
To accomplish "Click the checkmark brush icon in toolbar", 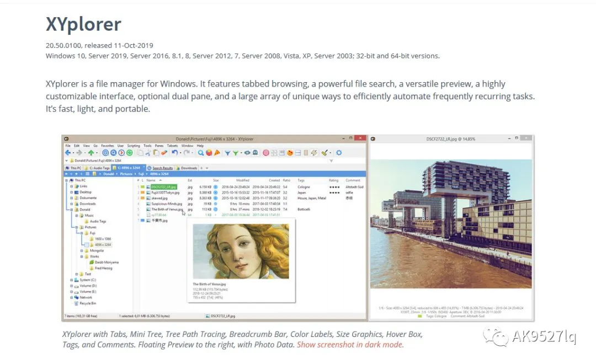I will point(324,153).
